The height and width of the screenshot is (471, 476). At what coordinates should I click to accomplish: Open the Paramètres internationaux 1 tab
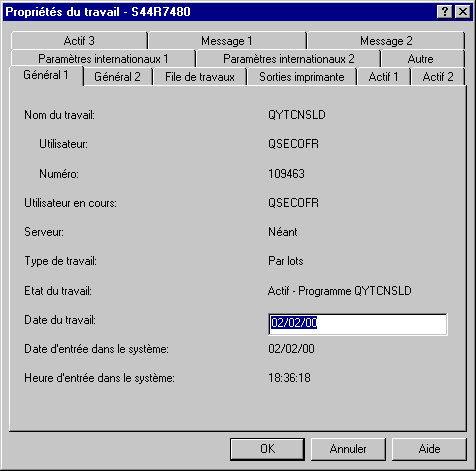point(103,59)
